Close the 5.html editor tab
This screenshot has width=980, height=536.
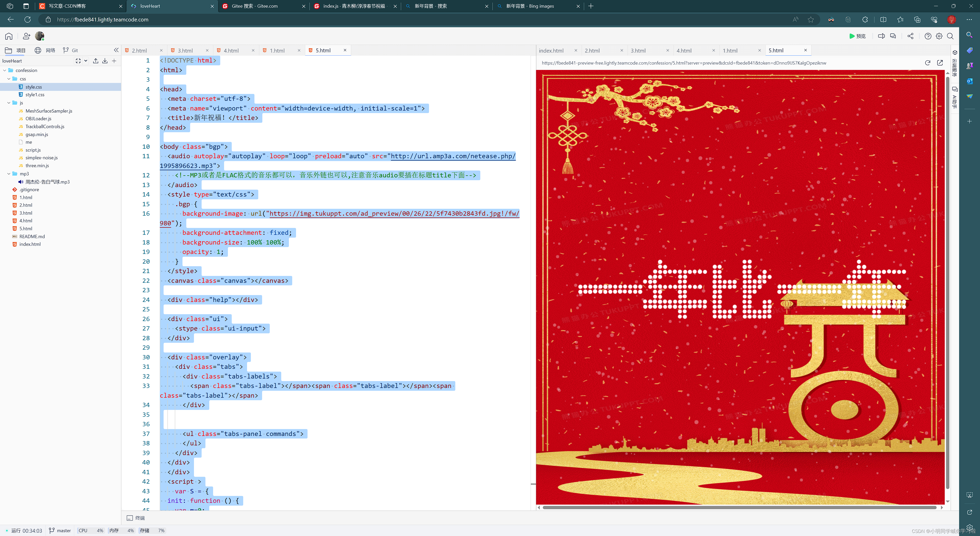tap(345, 50)
